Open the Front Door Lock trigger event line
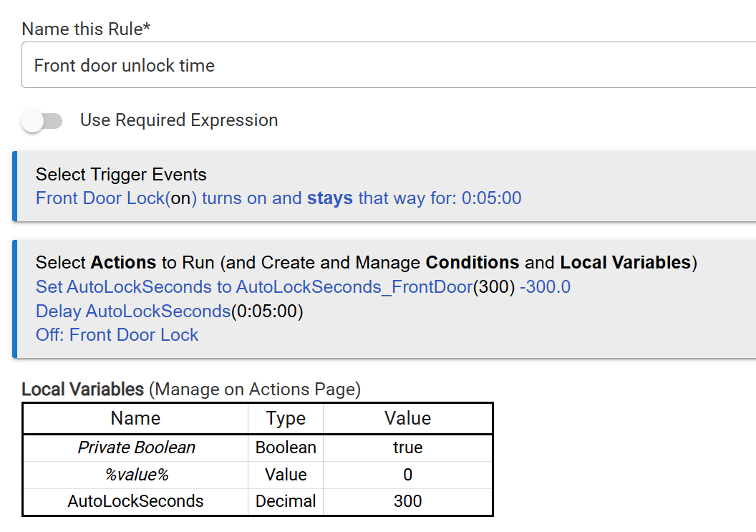 (278, 198)
